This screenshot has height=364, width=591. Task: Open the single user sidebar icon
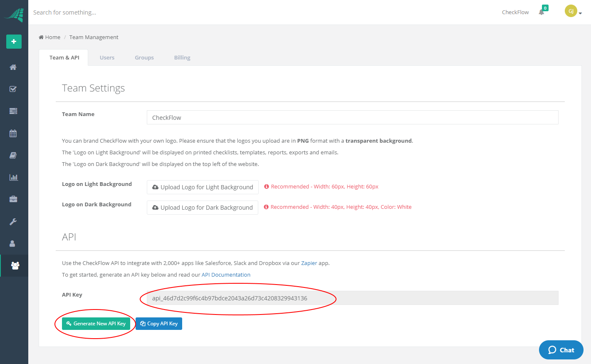coord(12,244)
